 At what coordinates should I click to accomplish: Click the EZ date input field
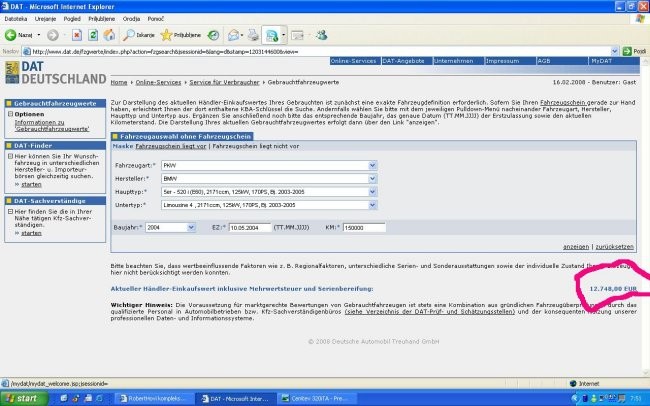pyautogui.click(x=250, y=228)
